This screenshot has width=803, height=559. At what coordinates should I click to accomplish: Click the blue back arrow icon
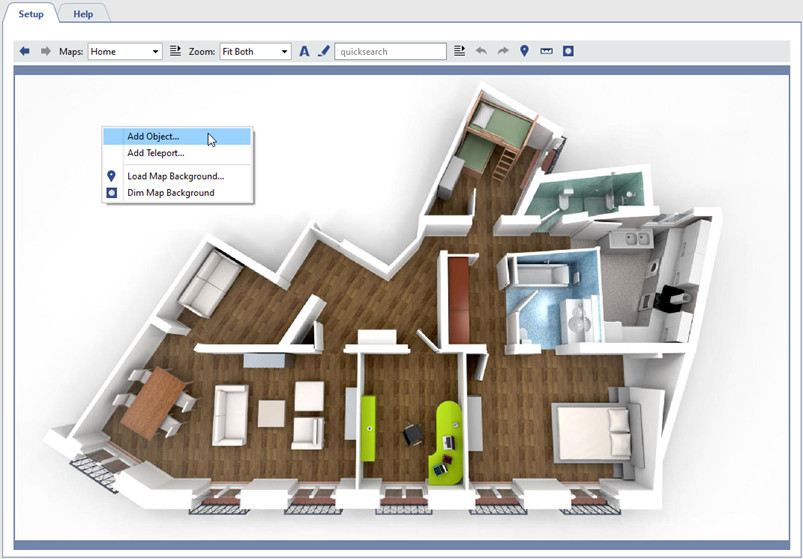coord(25,51)
